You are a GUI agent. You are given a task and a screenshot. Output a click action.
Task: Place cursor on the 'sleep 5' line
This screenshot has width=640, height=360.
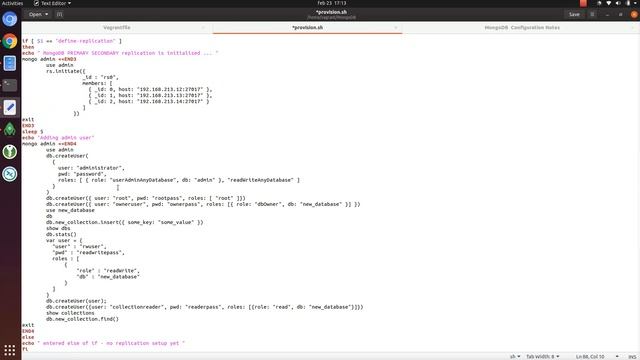(x=33, y=131)
